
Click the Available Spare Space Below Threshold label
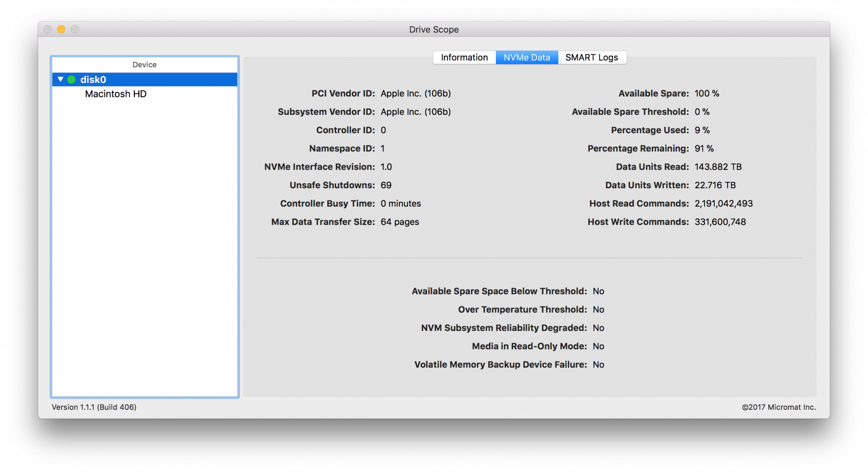tap(499, 291)
